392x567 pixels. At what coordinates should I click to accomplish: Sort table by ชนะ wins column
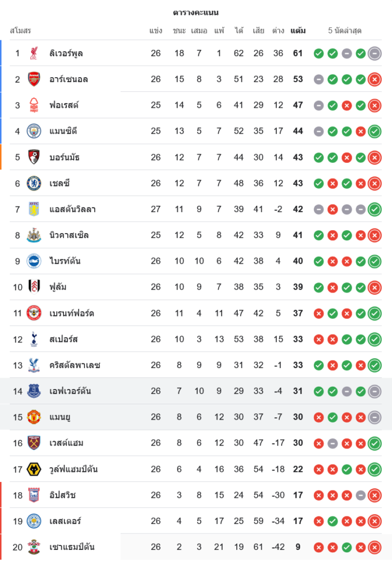tap(180, 31)
